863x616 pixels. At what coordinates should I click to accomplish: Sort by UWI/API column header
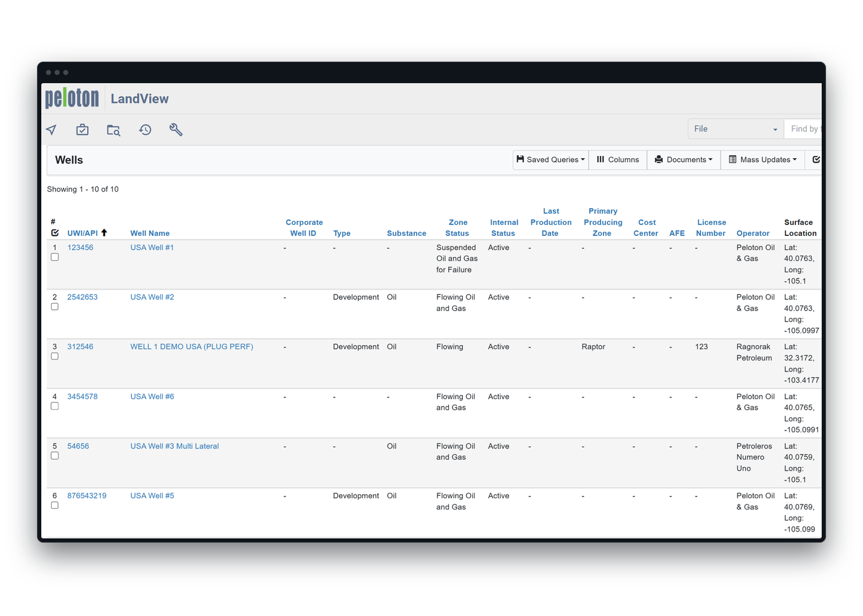pyautogui.click(x=83, y=233)
